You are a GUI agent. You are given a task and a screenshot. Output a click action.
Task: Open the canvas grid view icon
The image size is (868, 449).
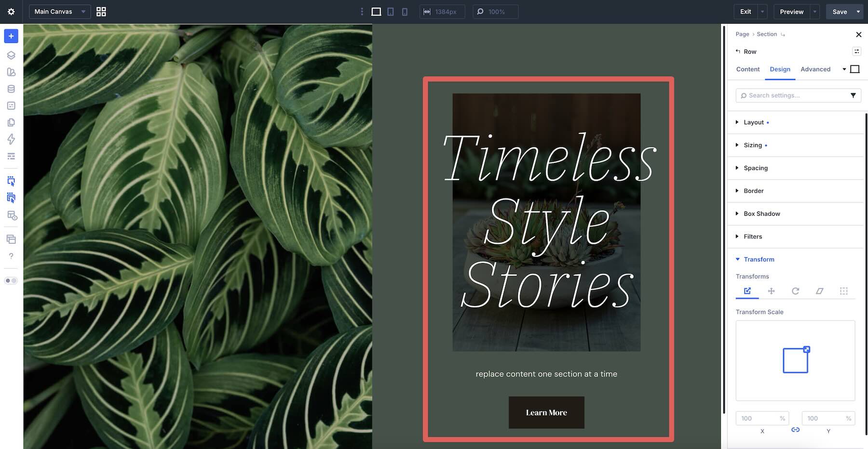(101, 12)
